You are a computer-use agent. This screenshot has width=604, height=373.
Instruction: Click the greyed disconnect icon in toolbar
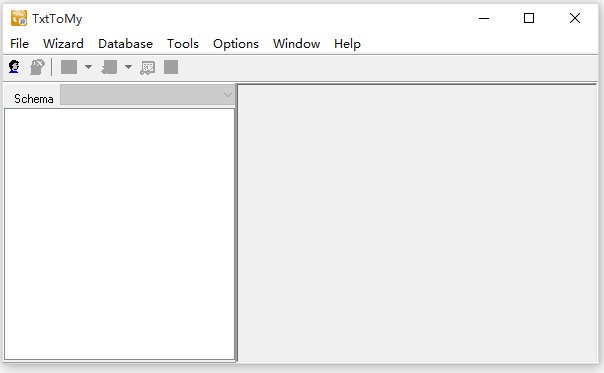click(37, 67)
